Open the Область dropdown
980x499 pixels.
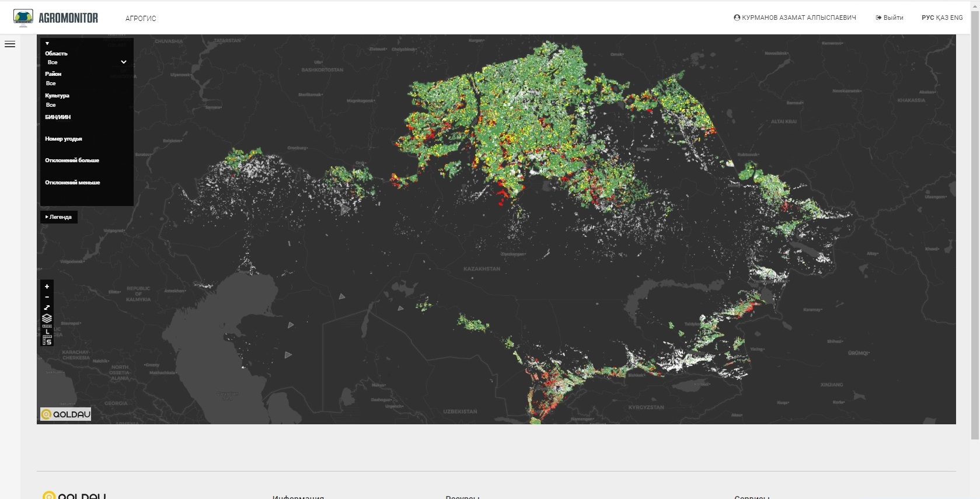(x=86, y=62)
